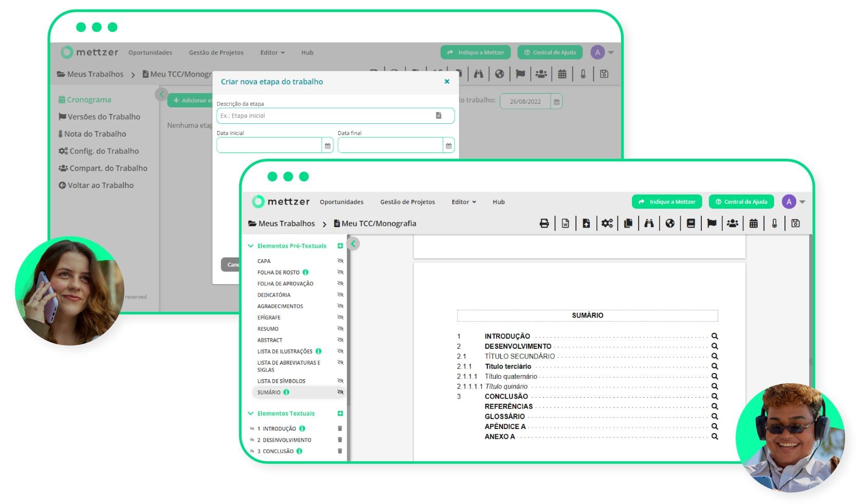
Task: Click info icon next to FOLHA DE ROSTO
Action: click(306, 272)
